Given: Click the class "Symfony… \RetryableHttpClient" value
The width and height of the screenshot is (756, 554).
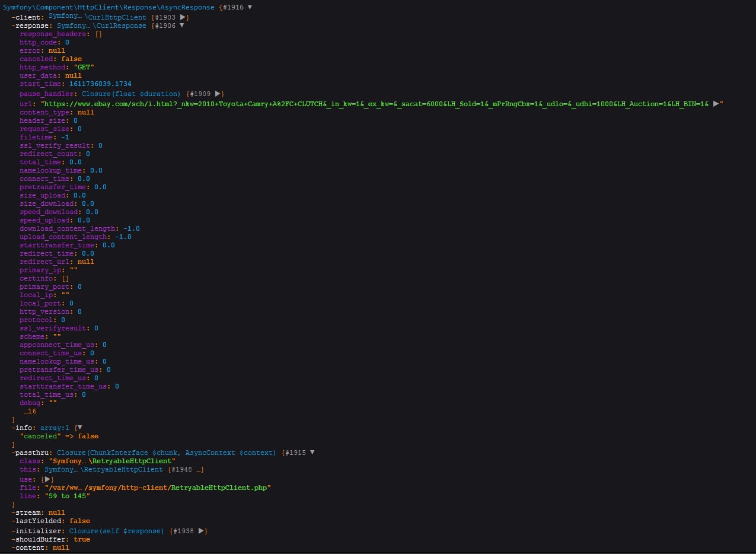Looking at the screenshot, I should pos(112,461).
